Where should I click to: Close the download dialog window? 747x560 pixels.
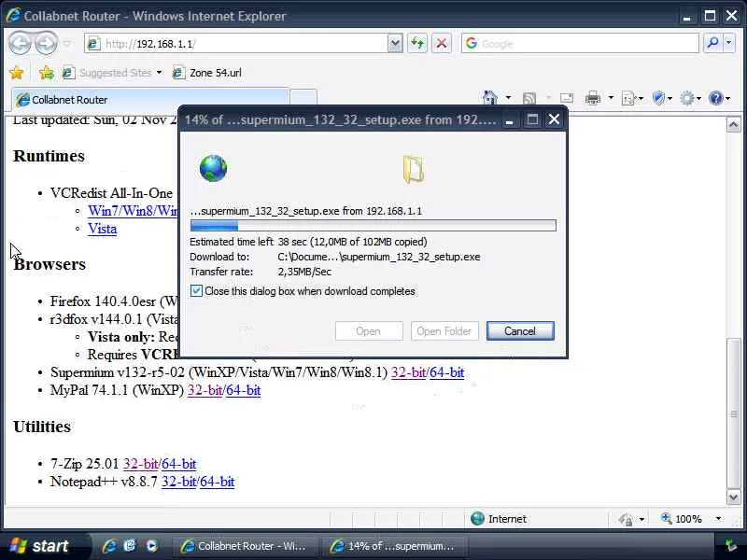tap(554, 119)
